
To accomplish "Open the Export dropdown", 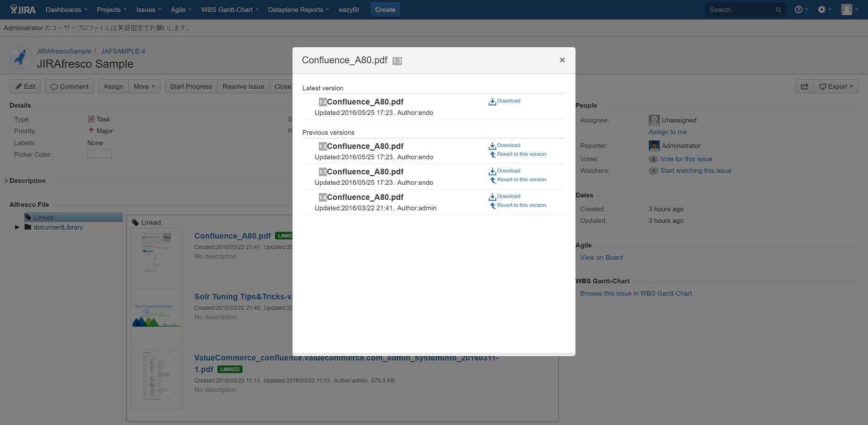I will pos(836,86).
